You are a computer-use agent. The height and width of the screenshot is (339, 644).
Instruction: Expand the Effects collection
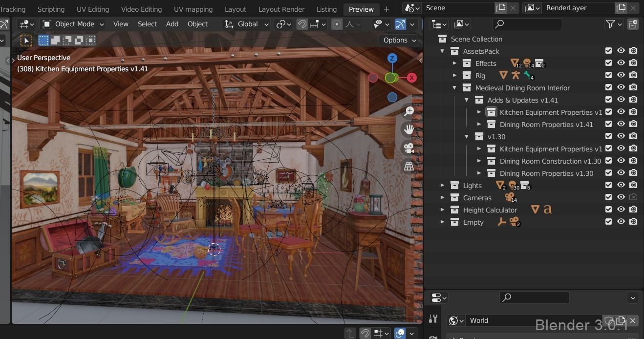pyautogui.click(x=454, y=63)
